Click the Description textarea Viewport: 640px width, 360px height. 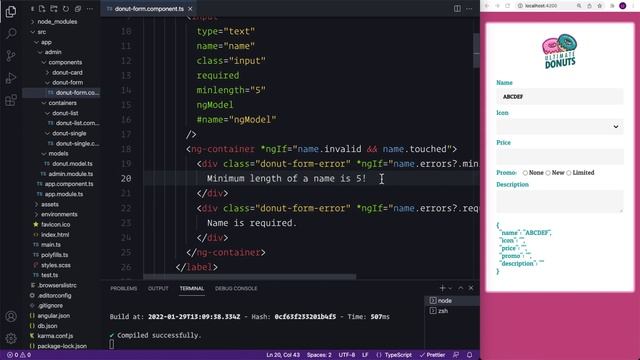(x=560, y=201)
